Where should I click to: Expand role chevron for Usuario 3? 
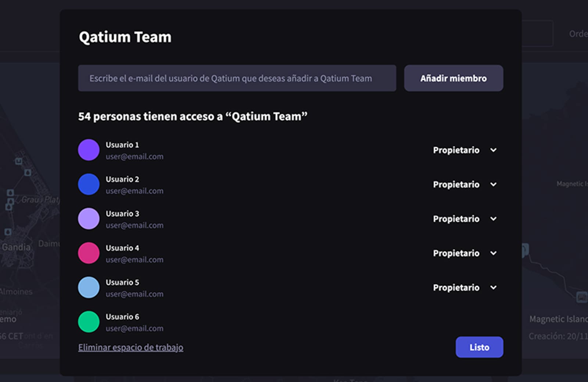coord(494,219)
